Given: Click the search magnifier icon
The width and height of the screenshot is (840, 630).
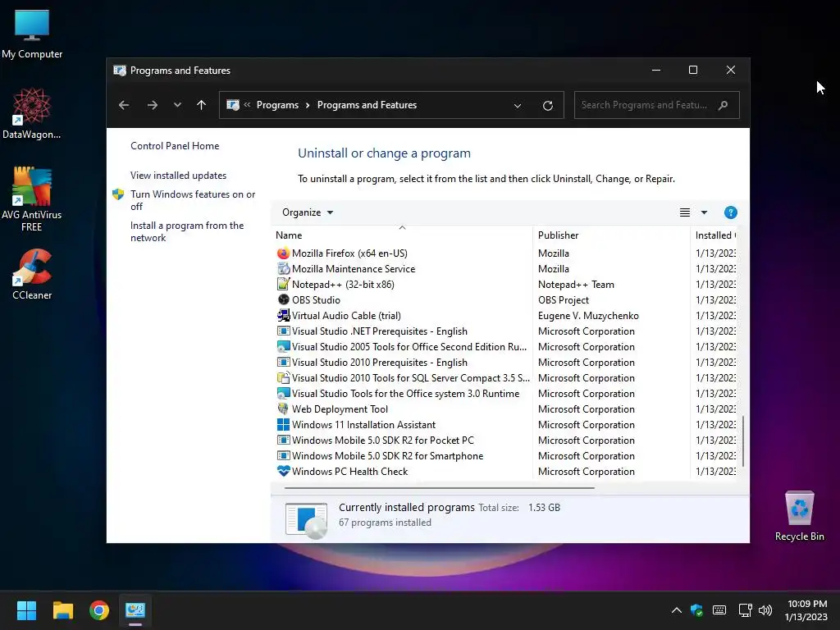Looking at the screenshot, I should pos(723,105).
